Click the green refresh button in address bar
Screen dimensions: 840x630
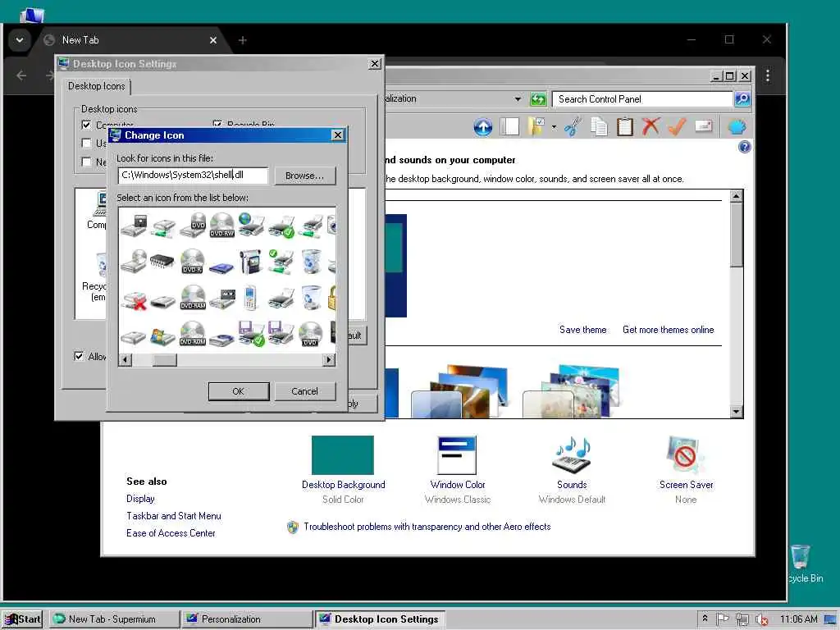[x=538, y=99]
